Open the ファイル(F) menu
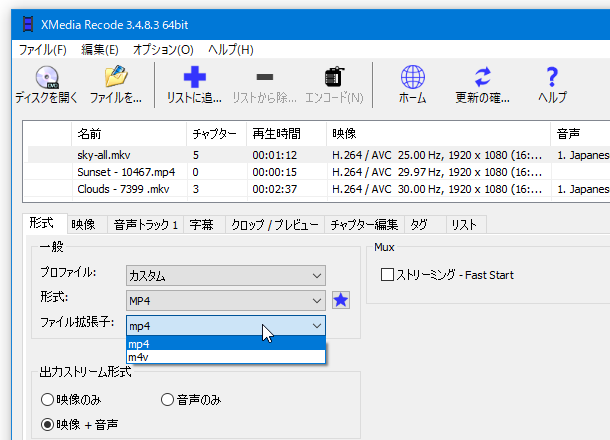This screenshot has width=610, height=440. pos(42,50)
